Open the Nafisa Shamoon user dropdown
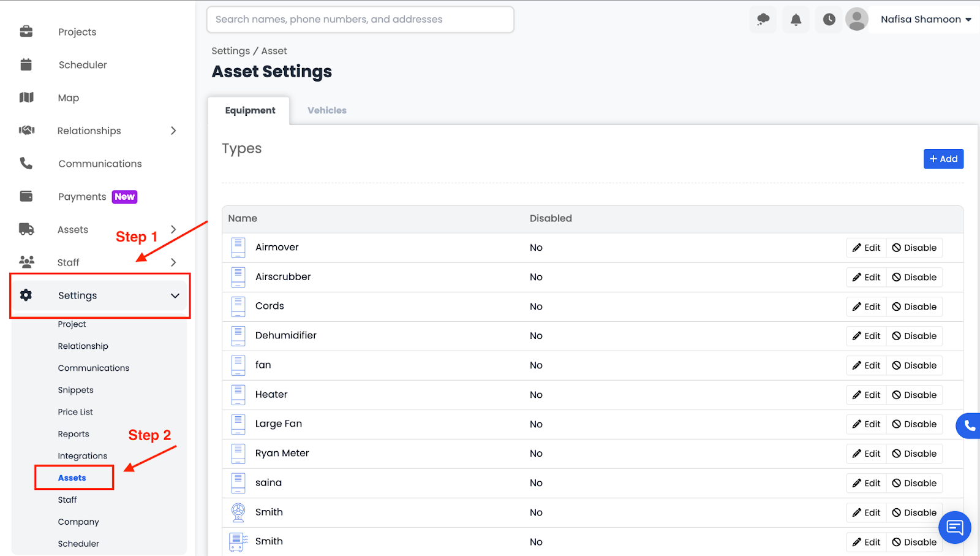The image size is (980, 556). click(x=925, y=20)
